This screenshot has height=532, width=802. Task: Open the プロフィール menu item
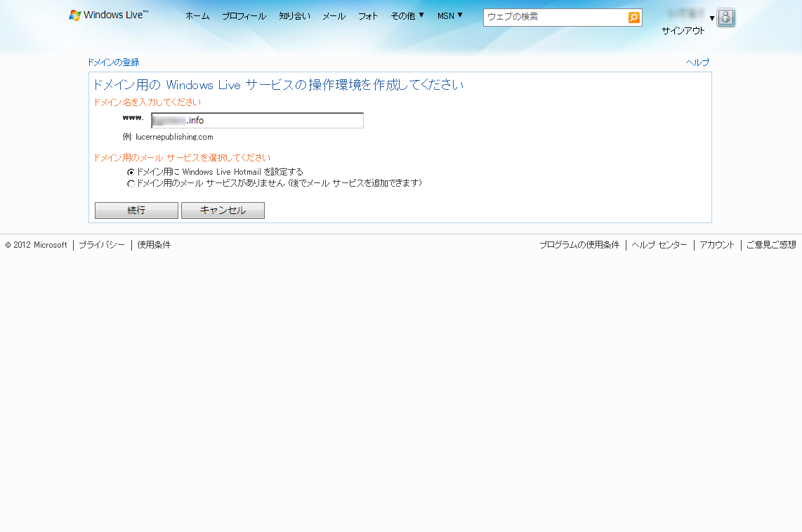point(244,16)
